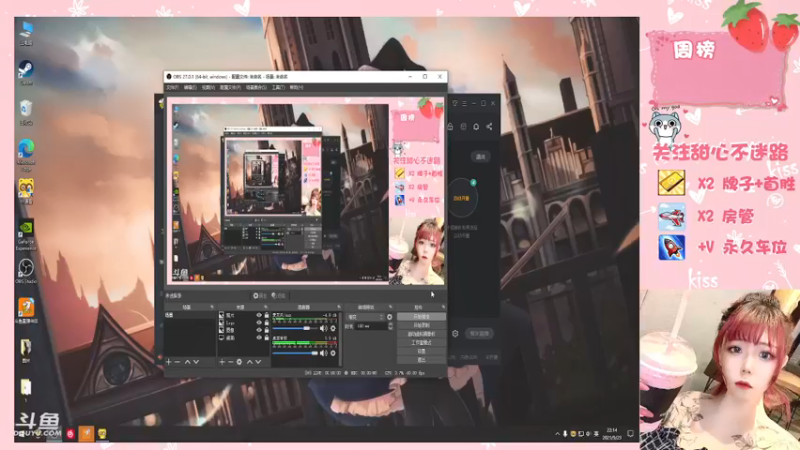Viewport: 800px width, 450px height.
Task: Start the virtual camera in OBS
Action: pos(421,334)
